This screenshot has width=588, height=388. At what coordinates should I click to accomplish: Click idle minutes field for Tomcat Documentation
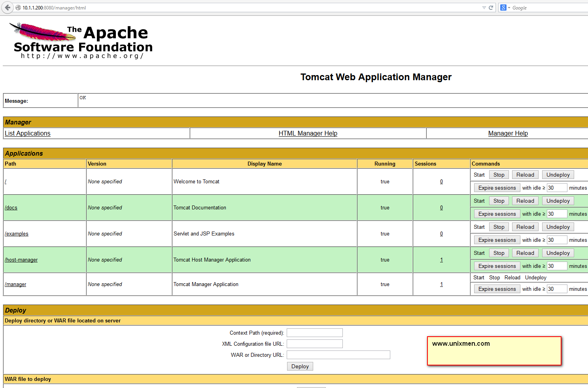(x=557, y=214)
